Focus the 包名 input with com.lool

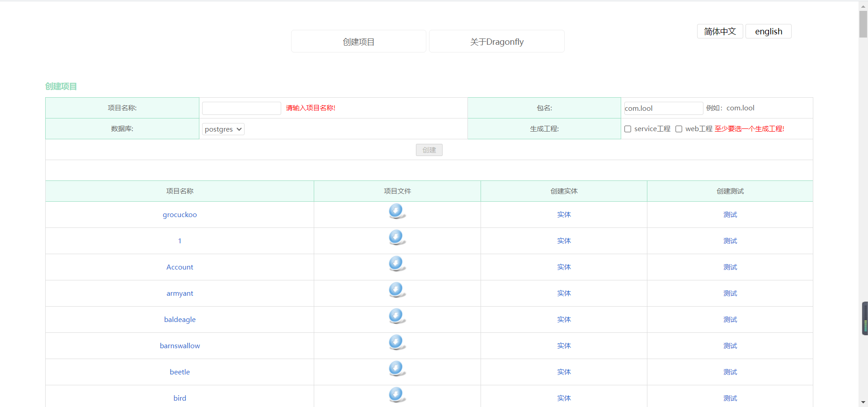click(664, 108)
